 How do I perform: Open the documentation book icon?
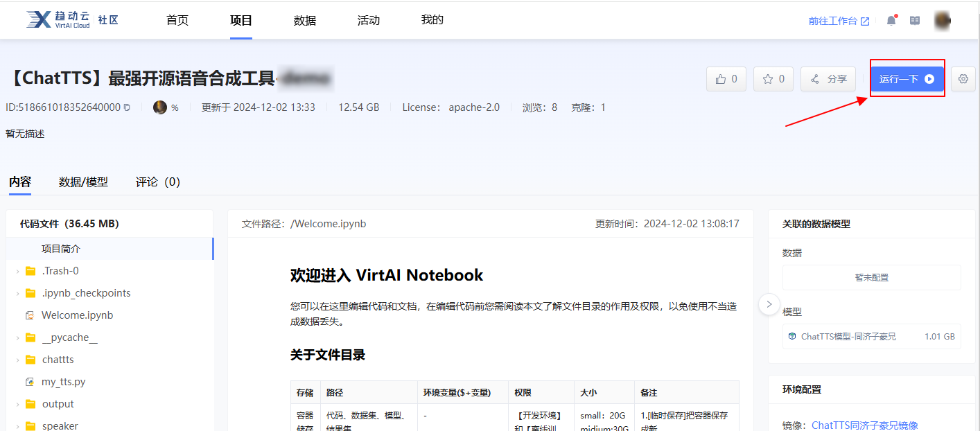[x=914, y=20]
